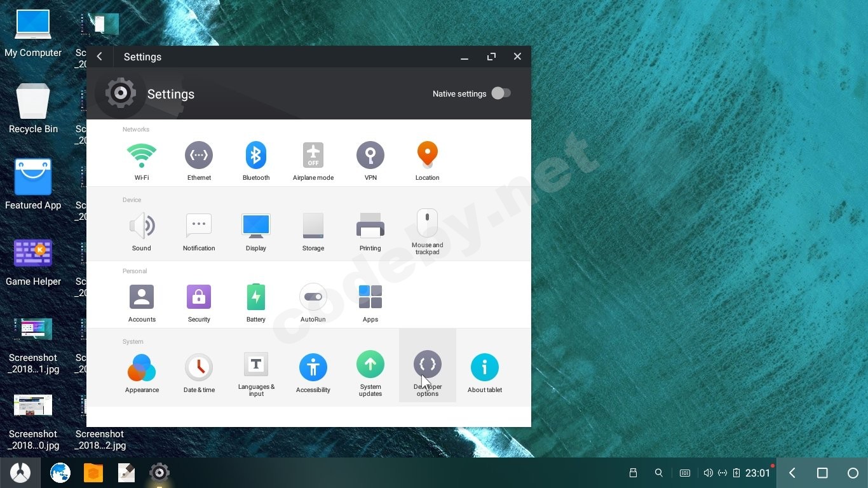This screenshot has height=488, width=868.
Task: Navigate back using the Settings title bar arrow
Action: tap(99, 57)
